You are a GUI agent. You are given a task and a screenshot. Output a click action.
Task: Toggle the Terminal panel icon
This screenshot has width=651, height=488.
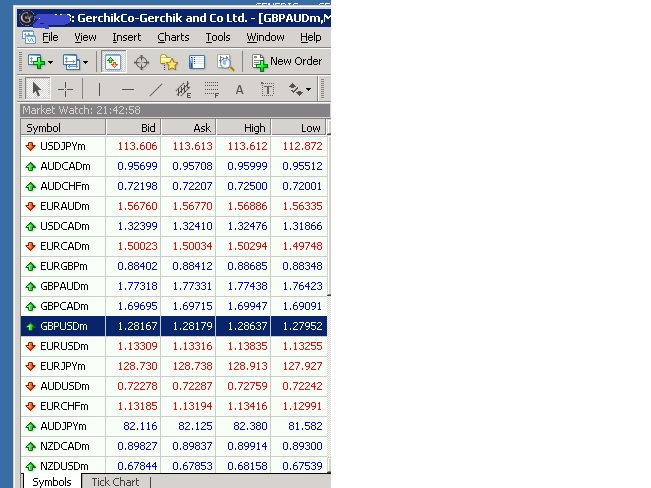point(197,62)
